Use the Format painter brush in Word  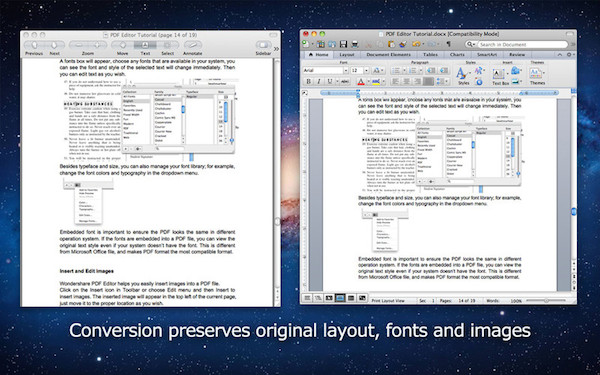pyautogui.click(x=403, y=44)
